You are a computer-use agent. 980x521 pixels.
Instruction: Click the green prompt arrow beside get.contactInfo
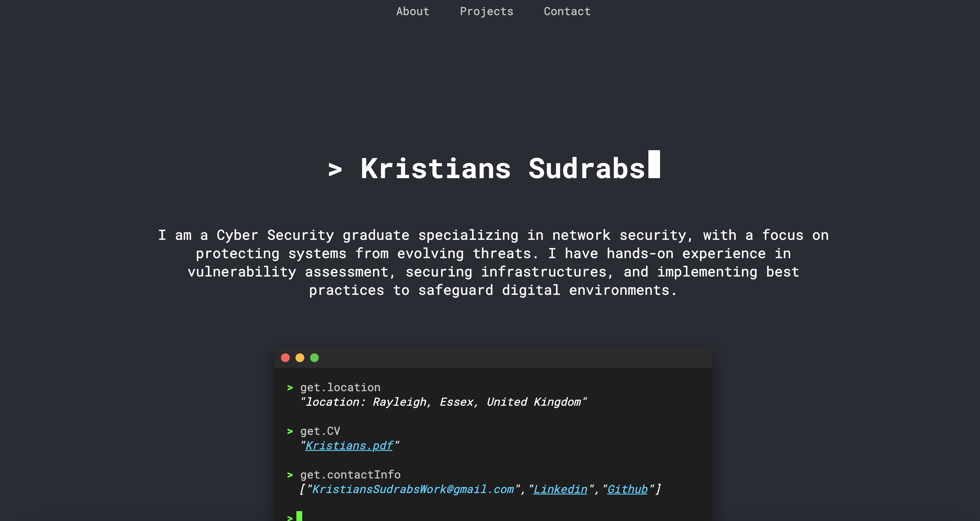click(290, 475)
